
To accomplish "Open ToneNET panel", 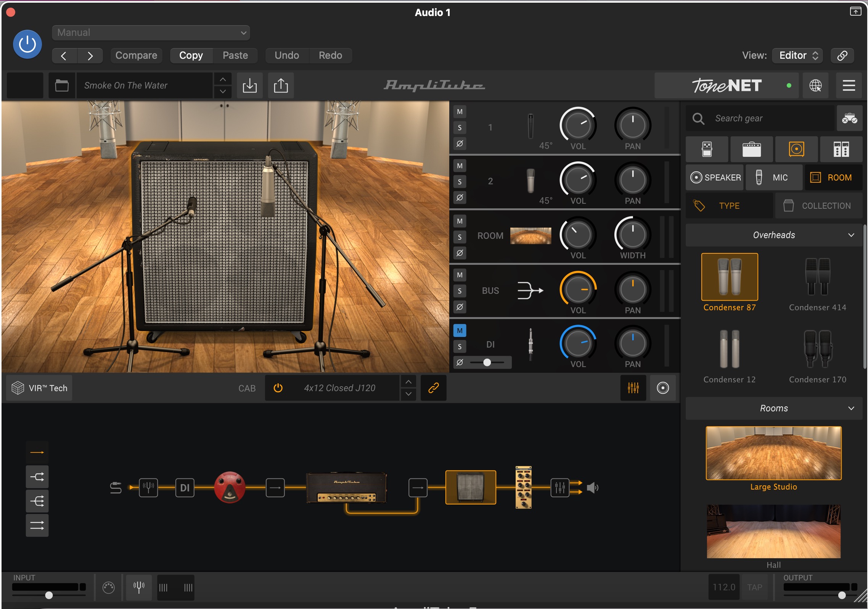I will click(x=727, y=85).
